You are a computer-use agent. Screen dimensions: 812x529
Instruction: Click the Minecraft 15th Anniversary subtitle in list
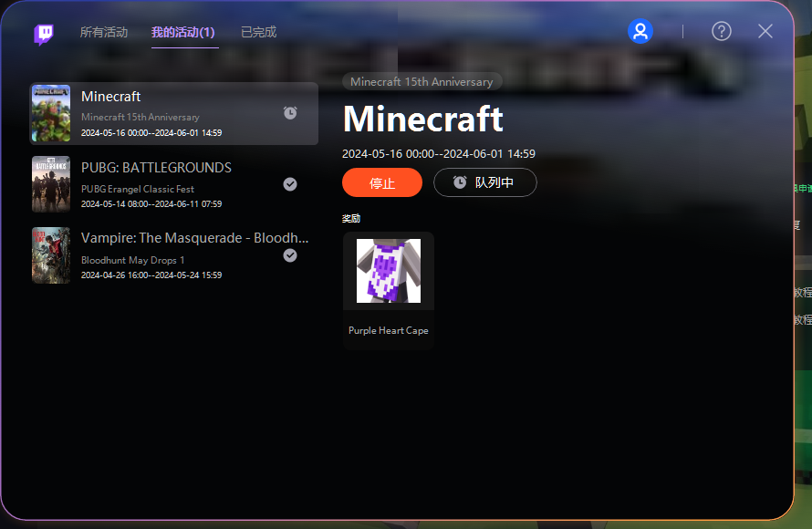coord(141,117)
